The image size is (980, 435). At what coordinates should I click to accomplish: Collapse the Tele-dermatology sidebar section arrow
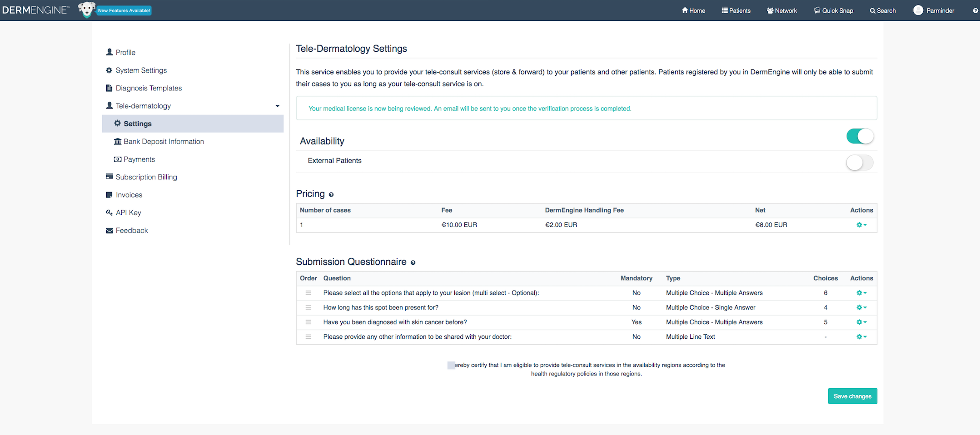pos(277,106)
